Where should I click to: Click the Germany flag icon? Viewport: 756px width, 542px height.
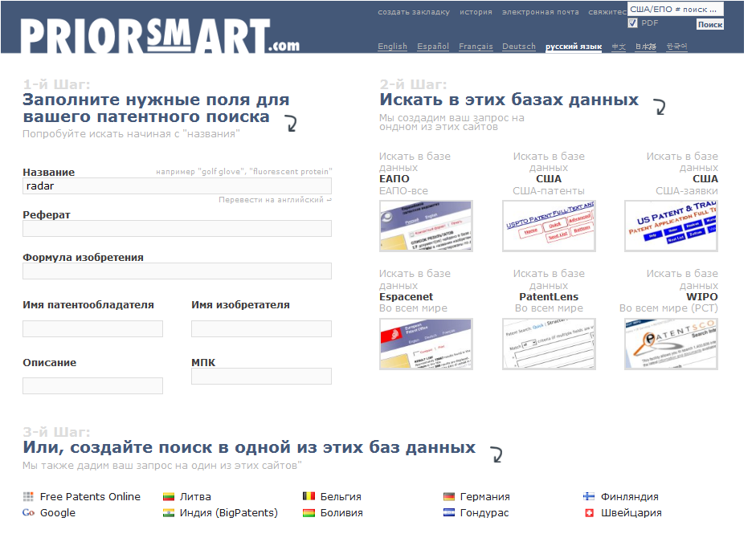click(x=449, y=497)
